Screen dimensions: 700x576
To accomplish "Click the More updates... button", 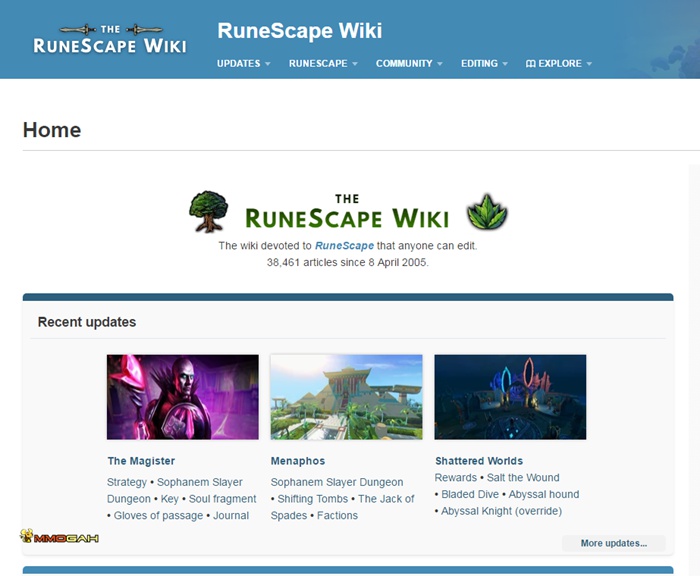I will pyautogui.click(x=613, y=543).
